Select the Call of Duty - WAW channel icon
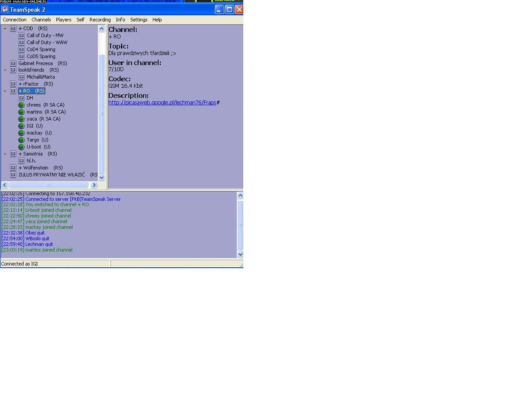 pos(21,42)
